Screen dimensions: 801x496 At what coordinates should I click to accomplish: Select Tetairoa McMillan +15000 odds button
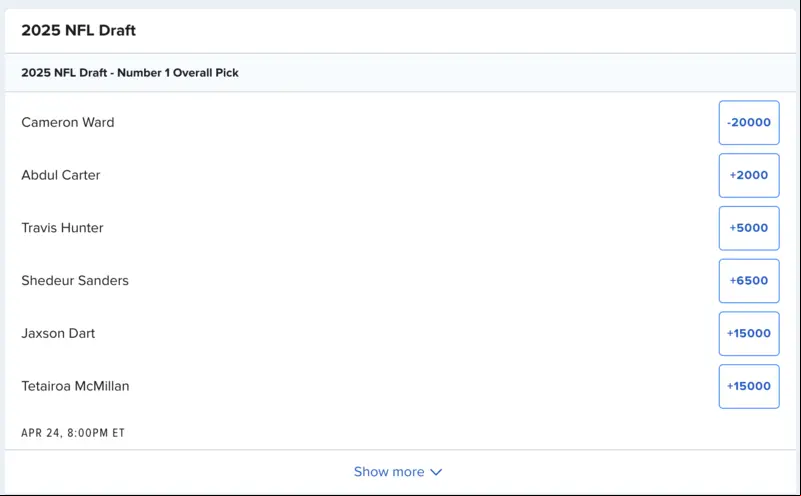click(749, 386)
